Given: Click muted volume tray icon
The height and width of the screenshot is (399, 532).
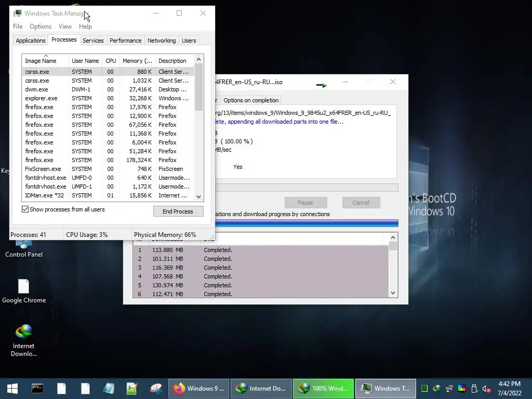Looking at the screenshot, I should [x=486, y=389].
